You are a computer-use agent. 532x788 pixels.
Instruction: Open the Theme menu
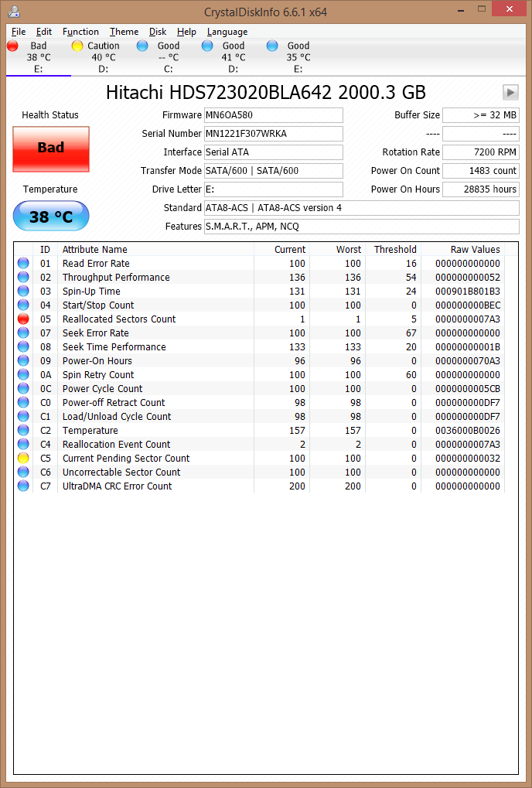coord(124,32)
